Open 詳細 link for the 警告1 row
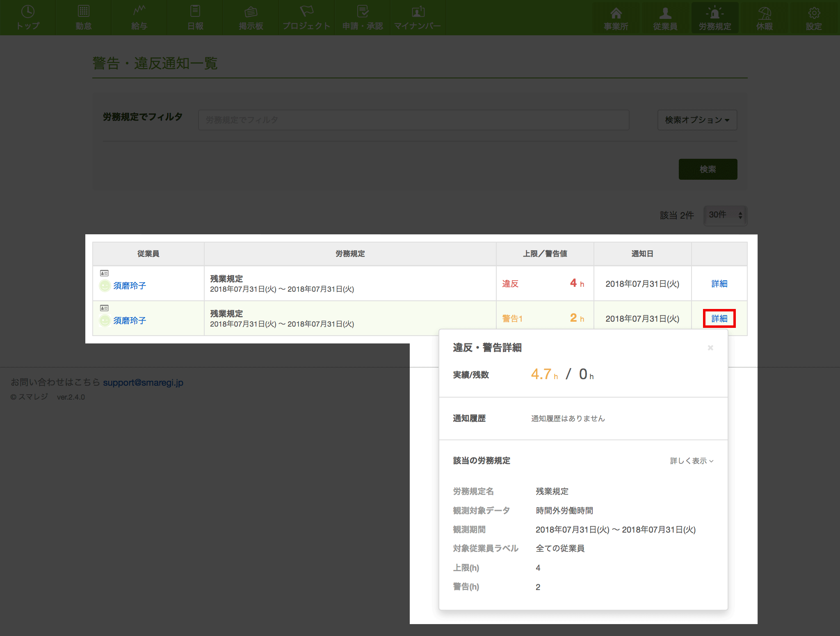 (719, 318)
